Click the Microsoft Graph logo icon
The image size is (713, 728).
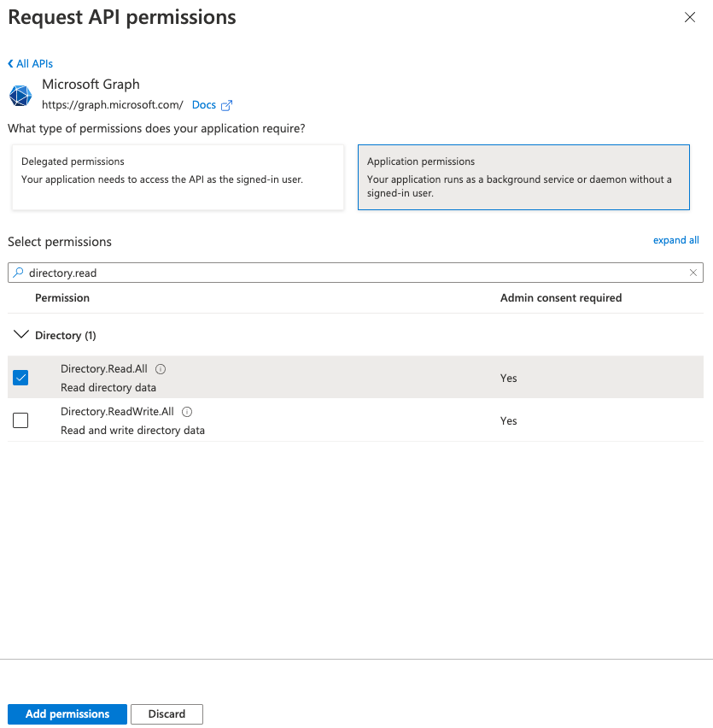tap(20, 96)
